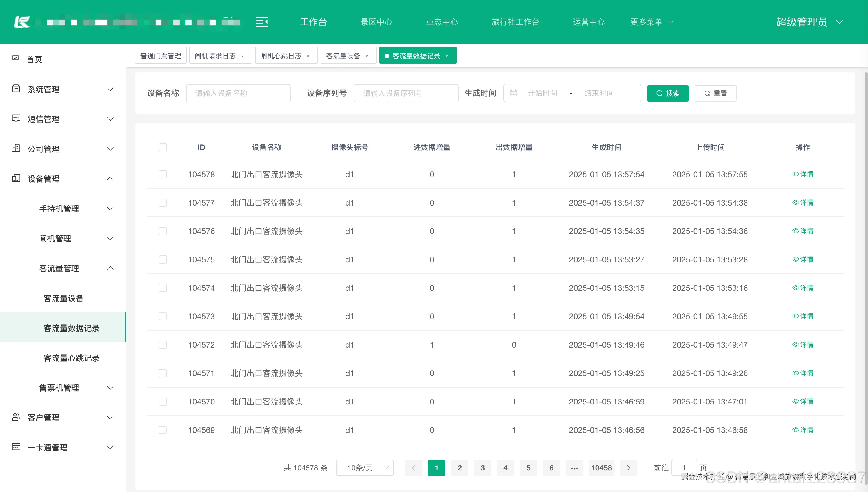View 详情 for record 104578
The height and width of the screenshot is (492, 868).
(x=803, y=174)
